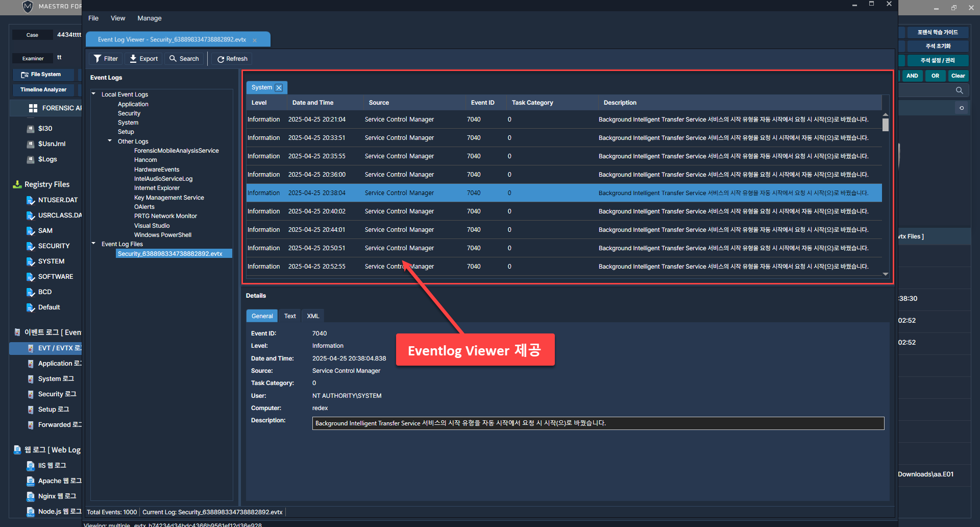The width and height of the screenshot is (980, 527).
Task: Switch to the Text details tab
Action: [x=290, y=316]
